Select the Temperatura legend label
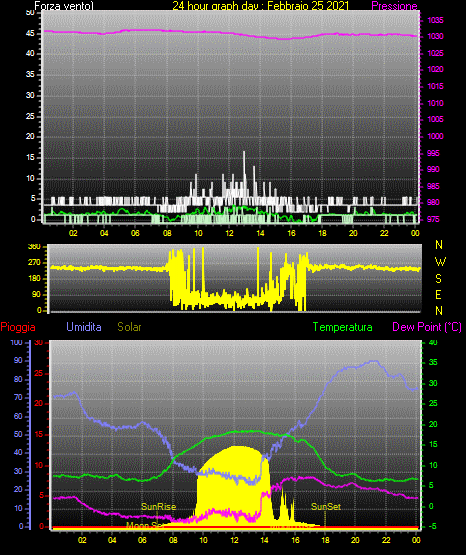The width and height of the screenshot is (466, 555). click(x=342, y=327)
